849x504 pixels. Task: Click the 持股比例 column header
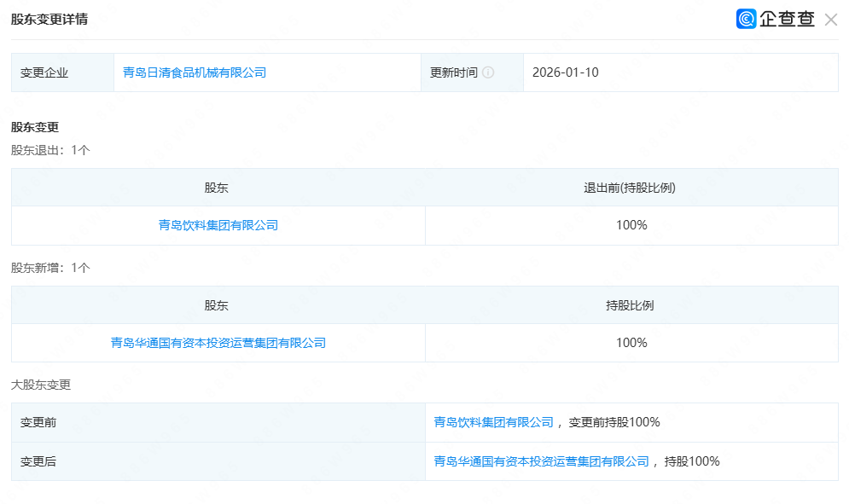[x=630, y=305]
